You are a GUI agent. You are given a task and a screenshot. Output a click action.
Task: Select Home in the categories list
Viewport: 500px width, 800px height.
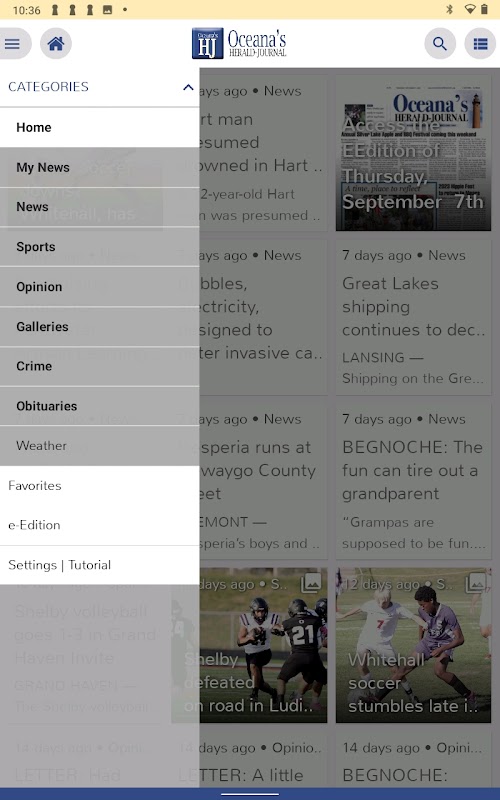(x=99, y=128)
